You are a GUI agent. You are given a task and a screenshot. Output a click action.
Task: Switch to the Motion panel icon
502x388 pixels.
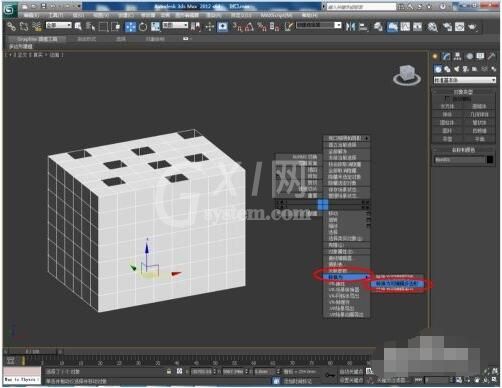469,56
